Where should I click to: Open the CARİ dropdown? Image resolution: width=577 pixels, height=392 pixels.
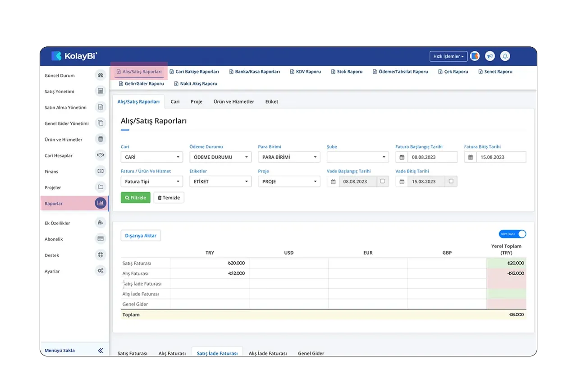[152, 157]
